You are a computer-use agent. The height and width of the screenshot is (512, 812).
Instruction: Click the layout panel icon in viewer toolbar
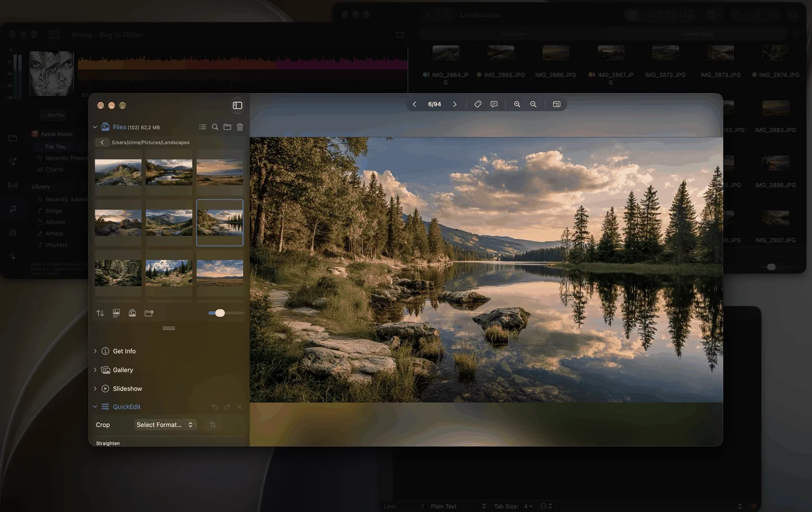coord(557,104)
